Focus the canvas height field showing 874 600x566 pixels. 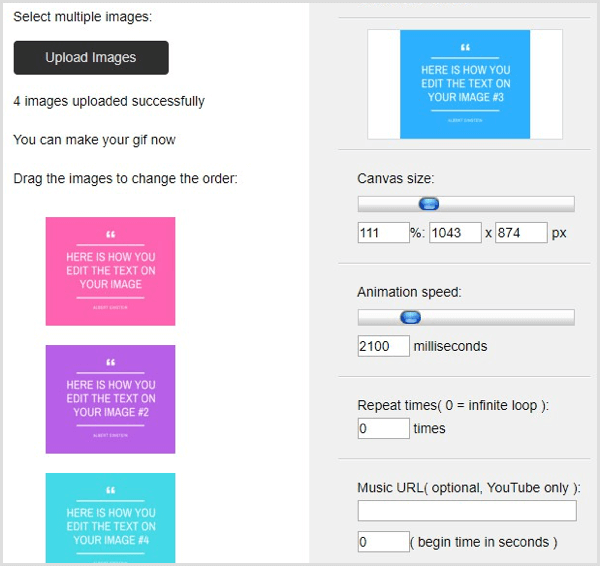coord(522,233)
